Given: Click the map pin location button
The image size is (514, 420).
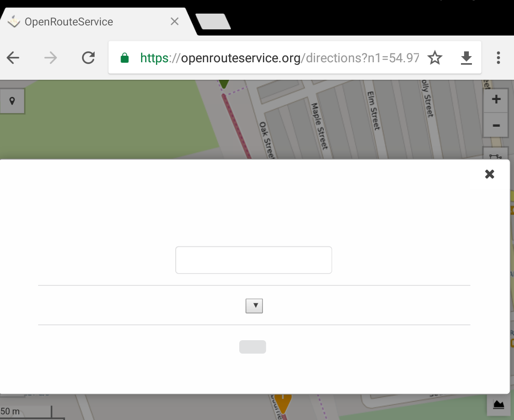Looking at the screenshot, I should 12,101.
